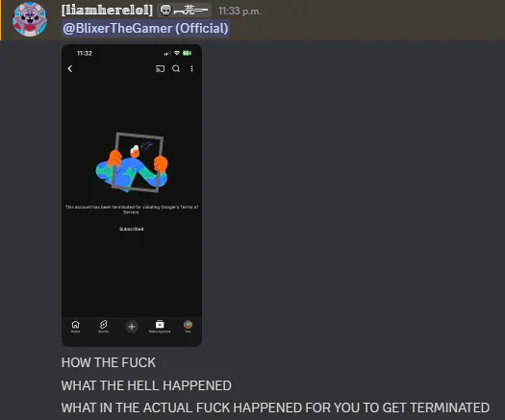
Task: Open the three-dot overflow menu
Action: coord(191,68)
